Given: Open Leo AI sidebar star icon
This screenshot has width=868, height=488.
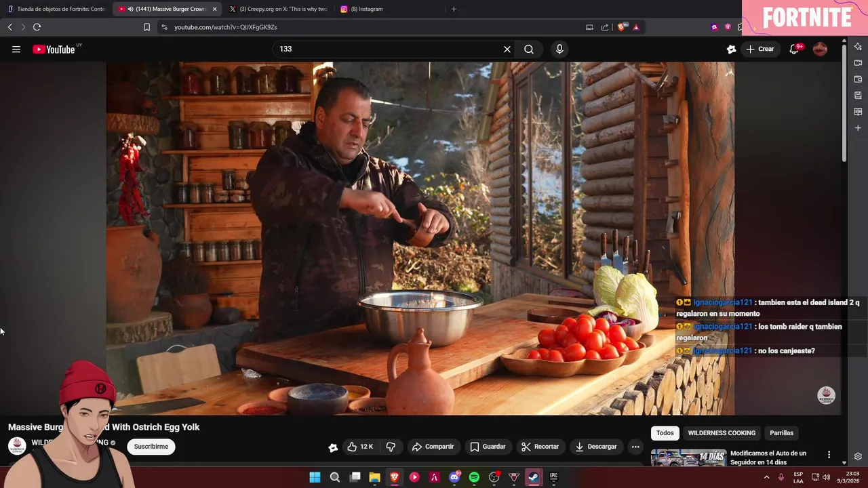Looking at the screenshot, I should (858, 47).
